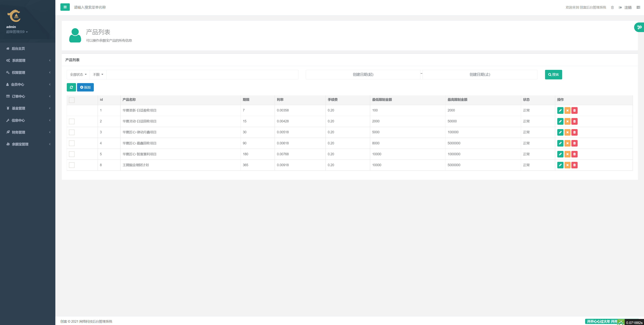
Task: Click edit pencil icon for 华夏匠心·智富慧利项目
Action: (560, 154)
